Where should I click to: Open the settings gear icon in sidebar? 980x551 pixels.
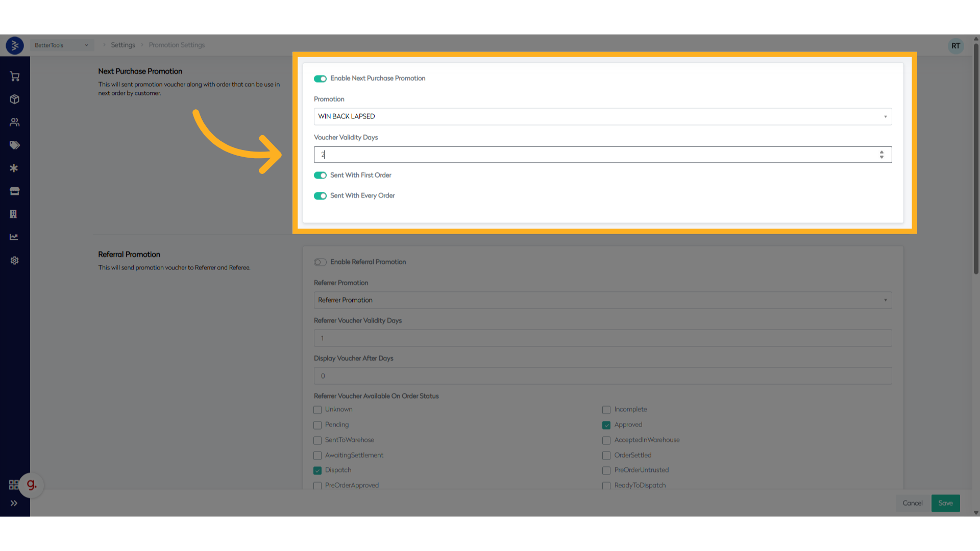pos(14,261)
